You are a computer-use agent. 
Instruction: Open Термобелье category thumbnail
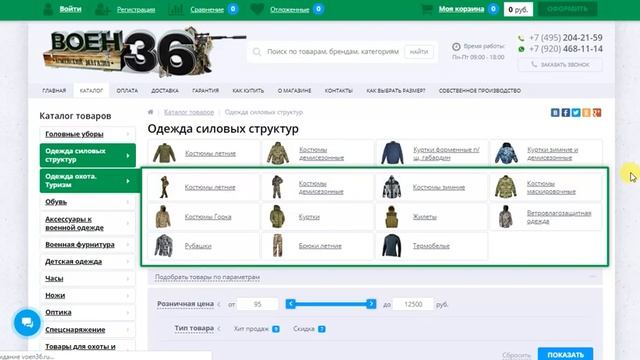tap(391, 246)
